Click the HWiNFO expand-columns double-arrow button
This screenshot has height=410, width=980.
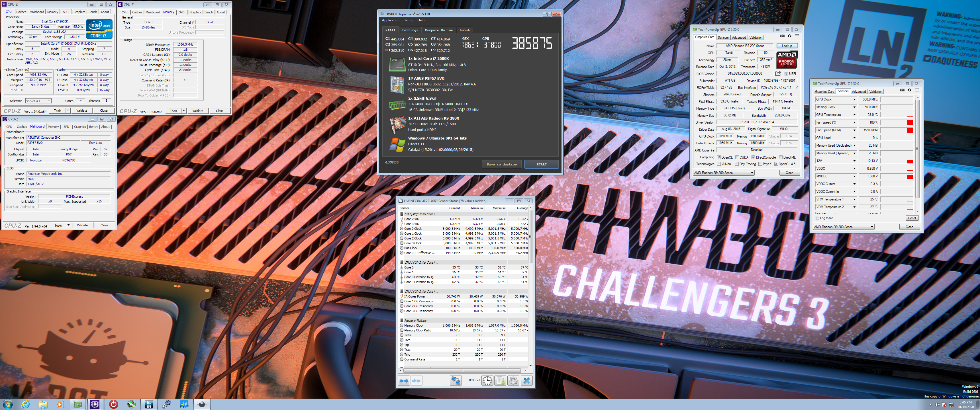[x=404, y=380]
